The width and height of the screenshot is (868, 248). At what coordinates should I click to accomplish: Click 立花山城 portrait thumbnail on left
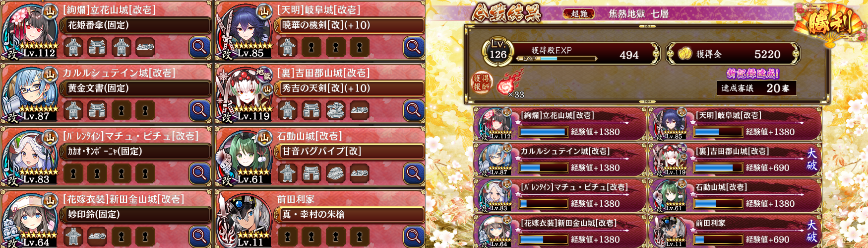[x=30, y=31]
